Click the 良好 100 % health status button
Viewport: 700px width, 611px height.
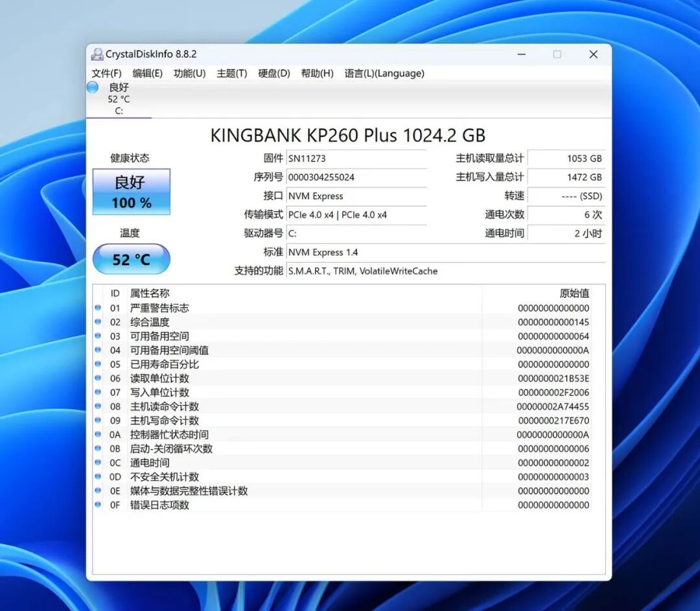point(131,192)
